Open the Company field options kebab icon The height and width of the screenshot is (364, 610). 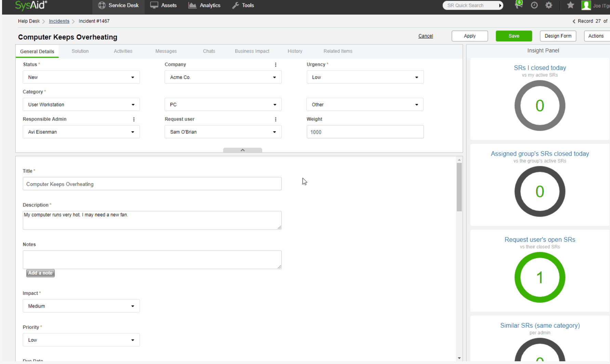click(x=276, y=65)
